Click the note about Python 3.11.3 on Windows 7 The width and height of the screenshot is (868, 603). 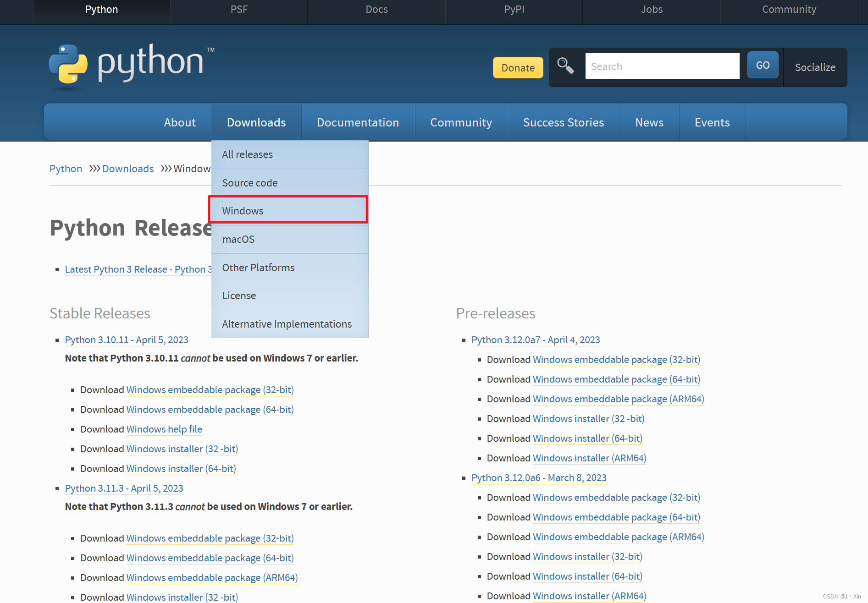point(209,507)
